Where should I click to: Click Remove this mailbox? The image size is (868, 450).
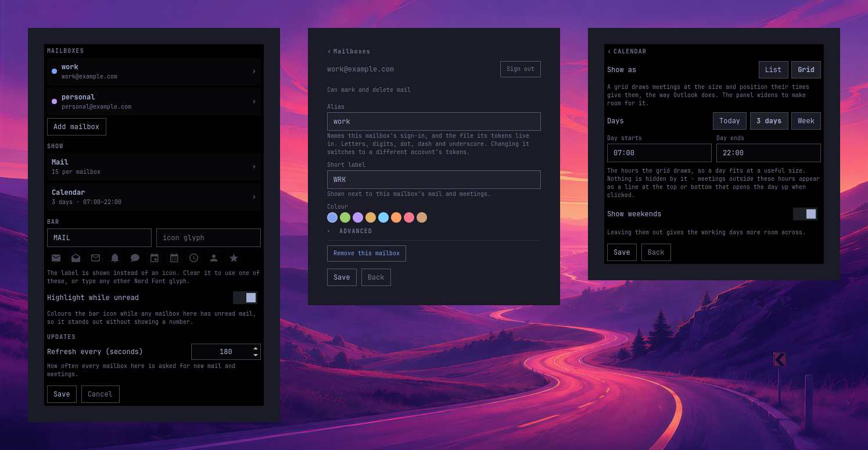point(367,253)
